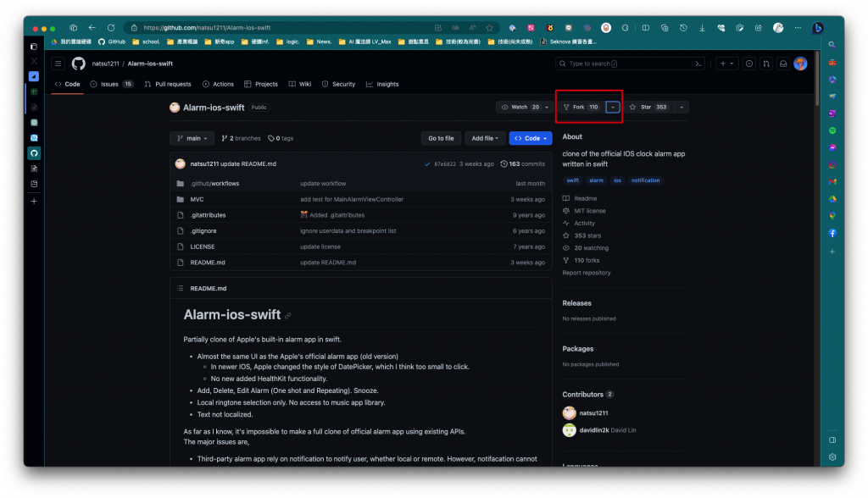Open the main branch selector dropdown
This screenshot has height=498, width=868.
(192, 138)
